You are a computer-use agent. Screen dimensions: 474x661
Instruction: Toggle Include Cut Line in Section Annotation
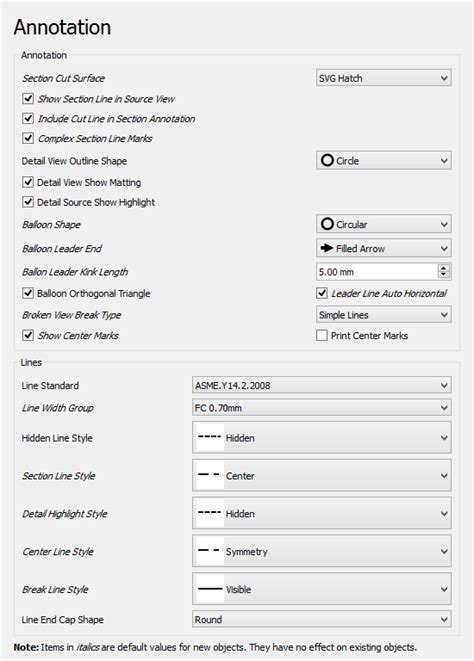pyautogui.click(x=28, y=118)
